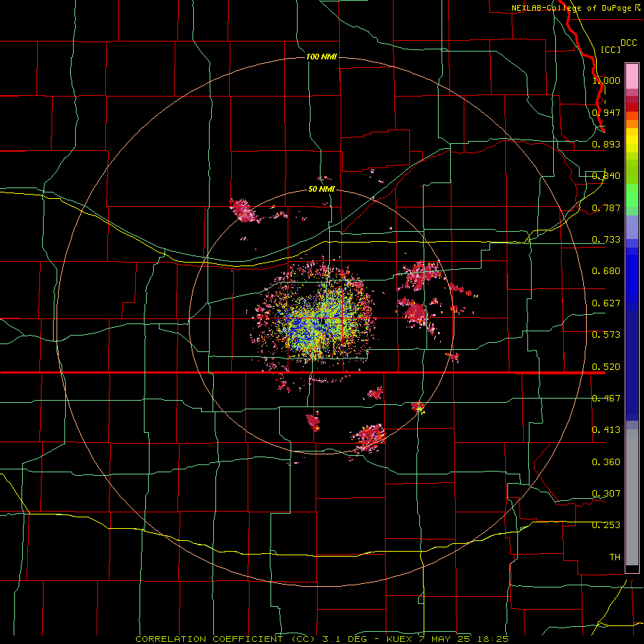
Task: Pick the light pink segment of the color scale
Action: pyautogui.click(x=632, y=77)
